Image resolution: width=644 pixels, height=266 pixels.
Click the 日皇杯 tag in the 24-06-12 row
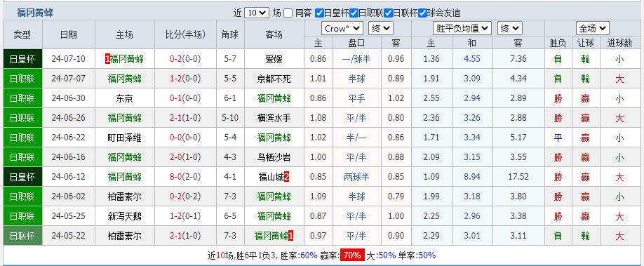(x=22, y=177)
